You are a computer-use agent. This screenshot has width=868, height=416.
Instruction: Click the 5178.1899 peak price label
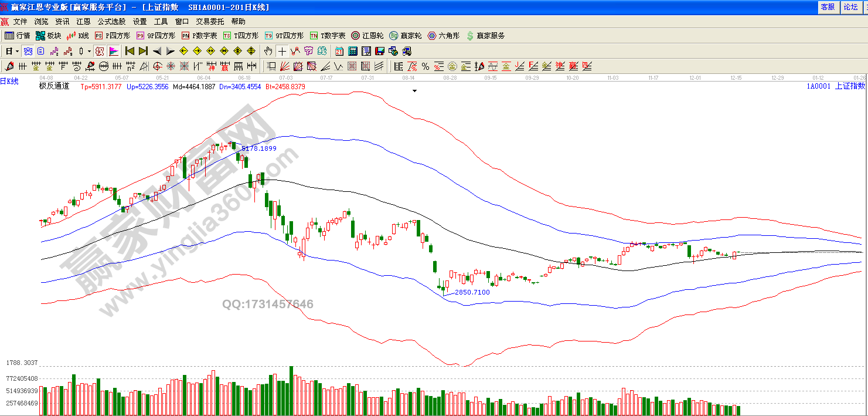click(259, 148)
